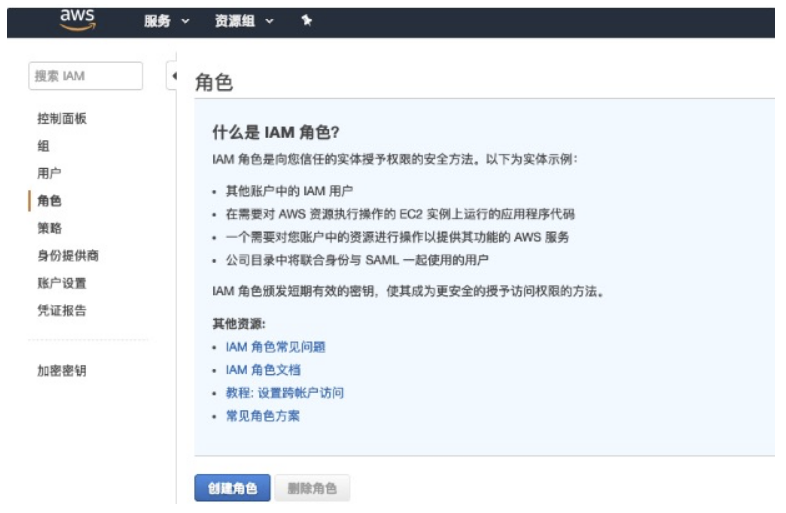Click the AWS 服务 bullet text line
The width and height of the screenshot is (786, 513).
tap(397, 237)
